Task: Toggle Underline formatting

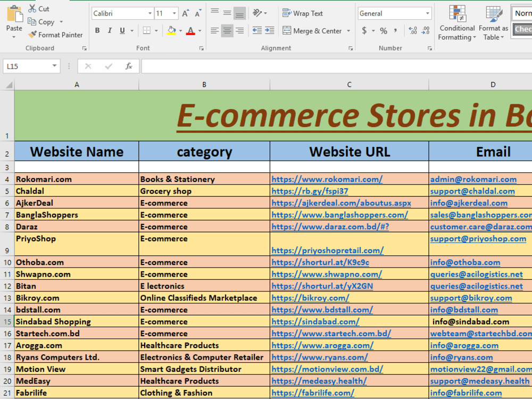Action: 122,30
